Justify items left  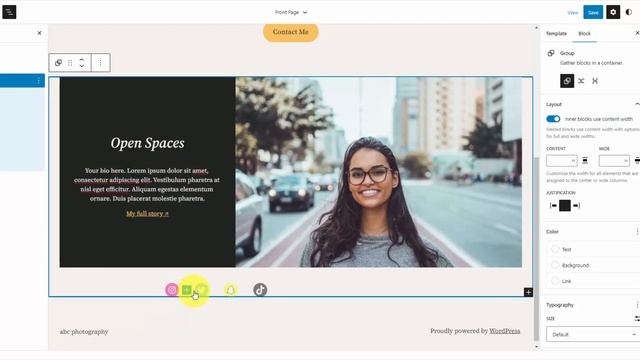(553, 206)
